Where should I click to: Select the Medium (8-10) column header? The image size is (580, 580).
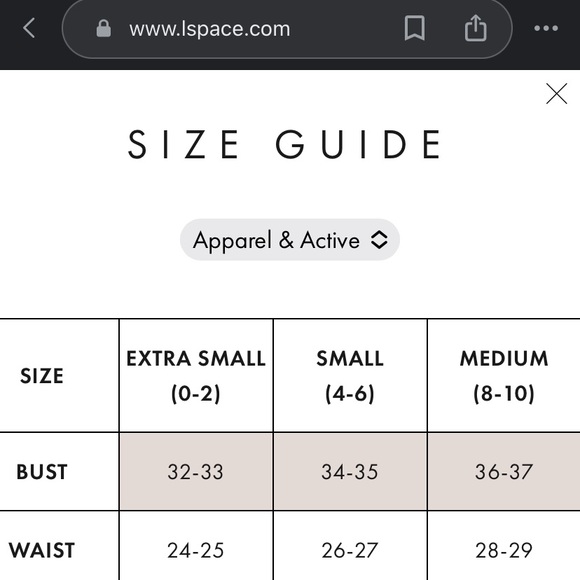pos(504,375)
